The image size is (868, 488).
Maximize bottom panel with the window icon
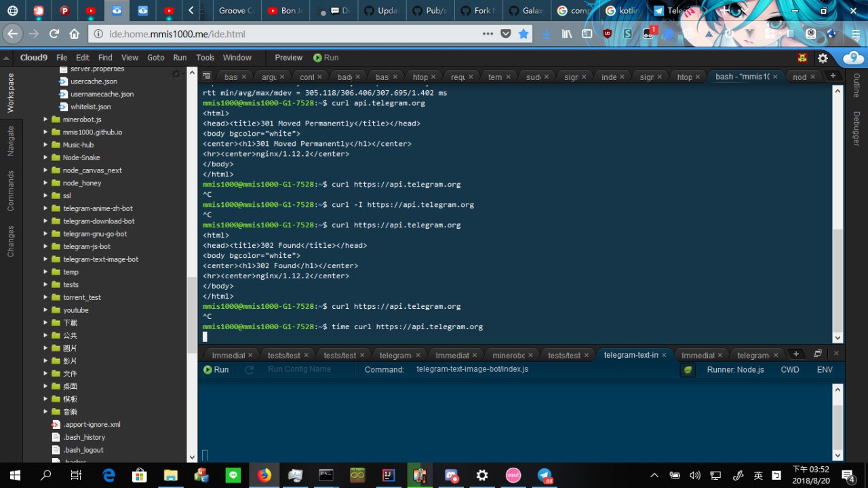click(x=818, y=354)
